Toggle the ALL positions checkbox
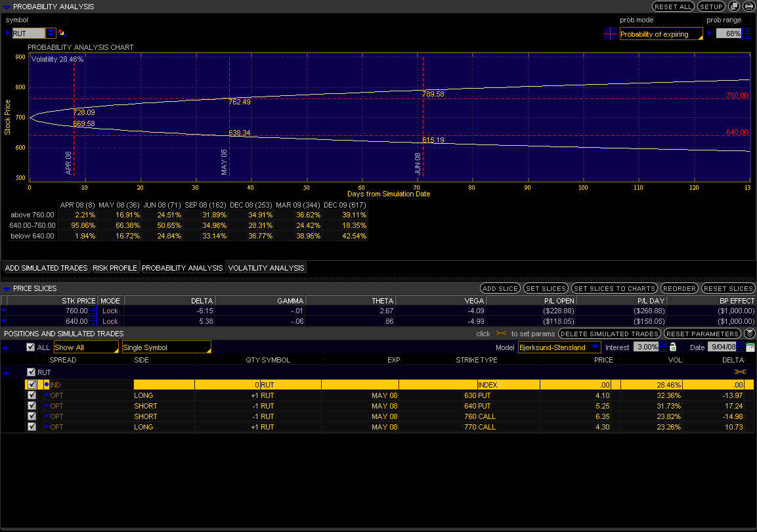 coord(30,347)
